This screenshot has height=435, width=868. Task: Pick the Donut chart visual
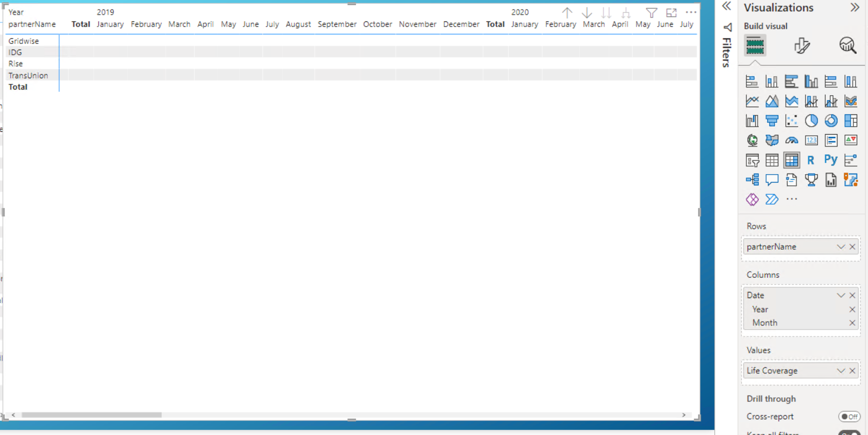831,121
